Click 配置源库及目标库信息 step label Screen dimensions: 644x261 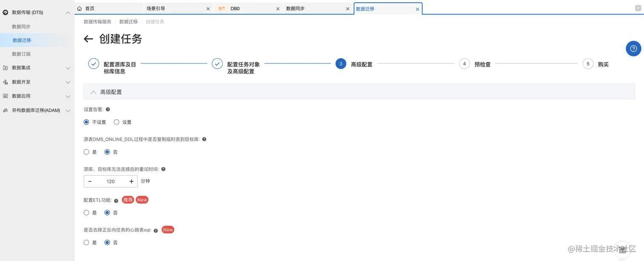[x=120, y=68]
